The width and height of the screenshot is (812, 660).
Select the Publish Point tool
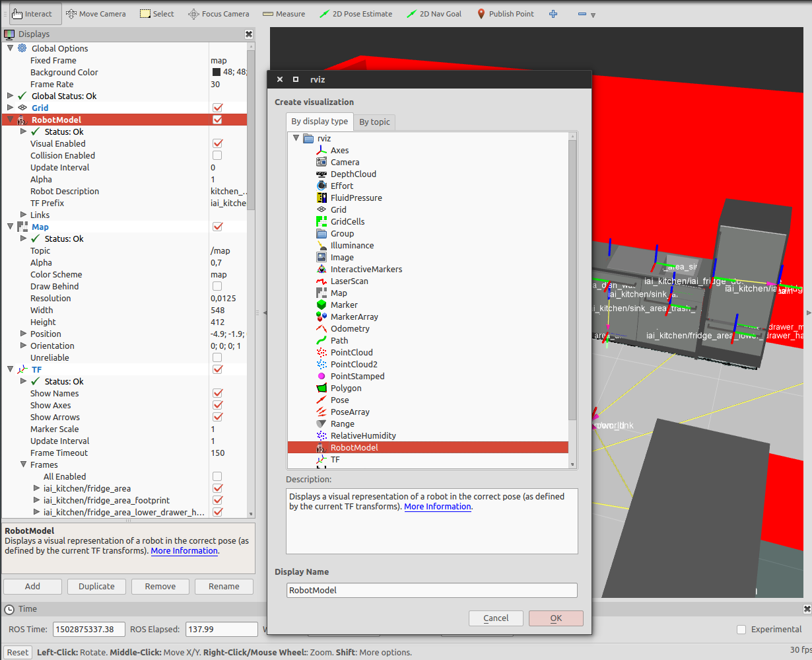(505, 14)
